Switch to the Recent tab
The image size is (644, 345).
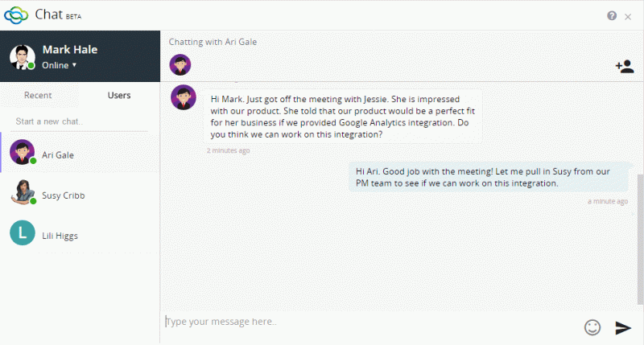pyautogui.click(x=38, y=95)
